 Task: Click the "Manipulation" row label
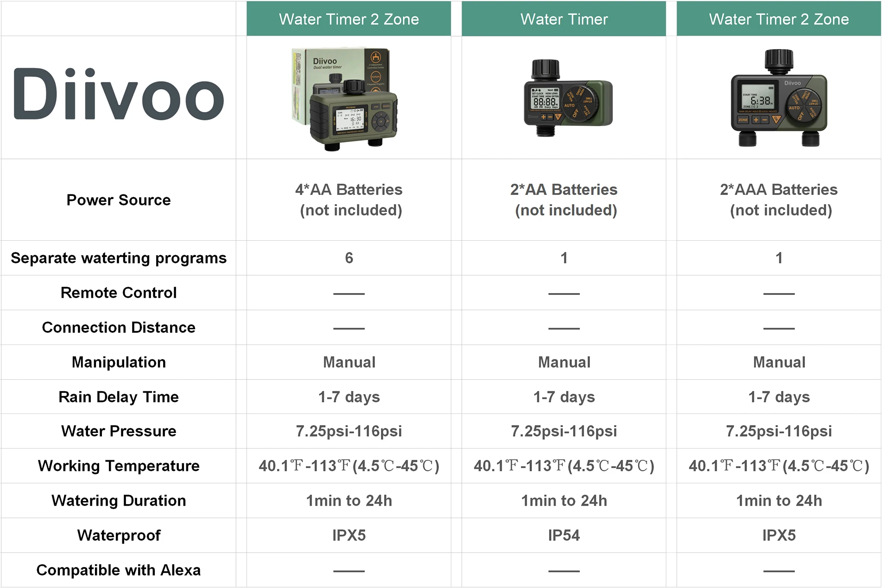pyautogui.click(x=119, y=362)
